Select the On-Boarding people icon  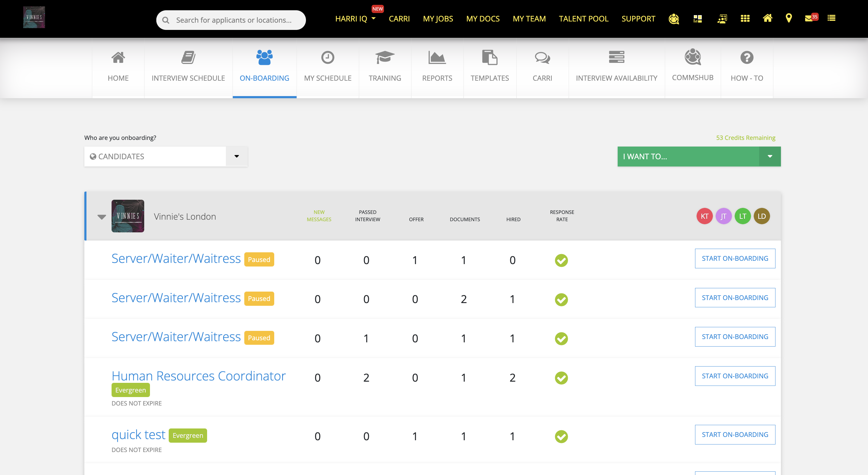click(265, 57)
